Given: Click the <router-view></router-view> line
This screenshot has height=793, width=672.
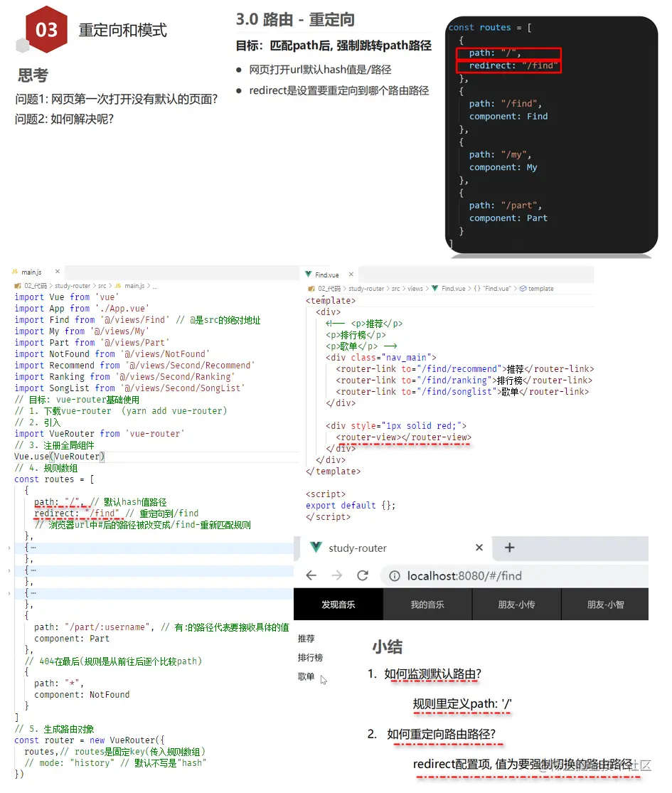Looking at the screenshot, I should [x=403, y=437].
